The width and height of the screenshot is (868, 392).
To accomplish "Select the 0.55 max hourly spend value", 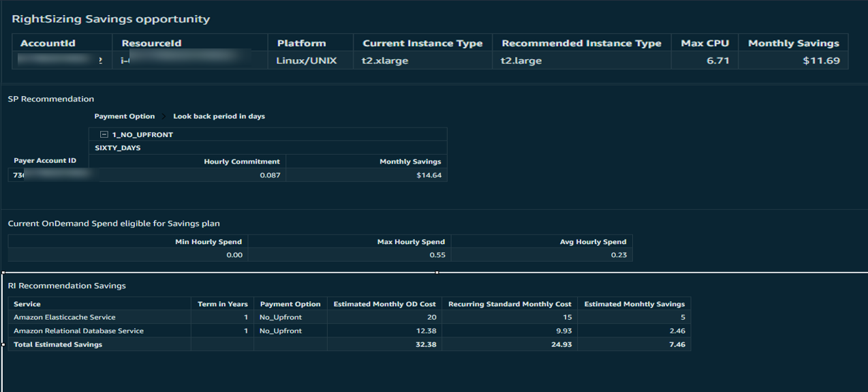I will (x=437, y=255).
